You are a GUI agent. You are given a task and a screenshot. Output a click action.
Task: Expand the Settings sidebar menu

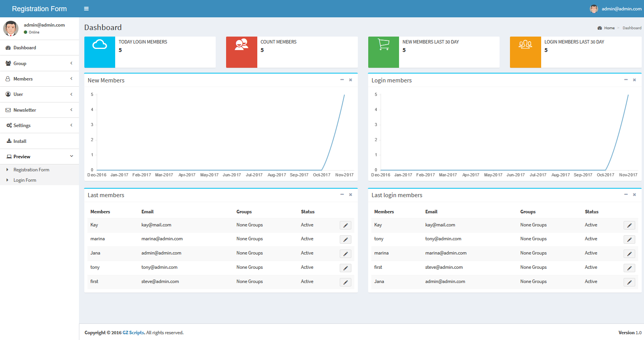point(39,126)
